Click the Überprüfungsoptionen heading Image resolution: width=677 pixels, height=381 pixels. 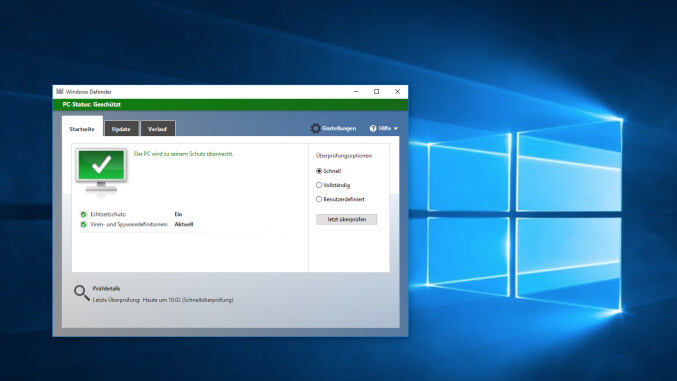click(344, 156)
